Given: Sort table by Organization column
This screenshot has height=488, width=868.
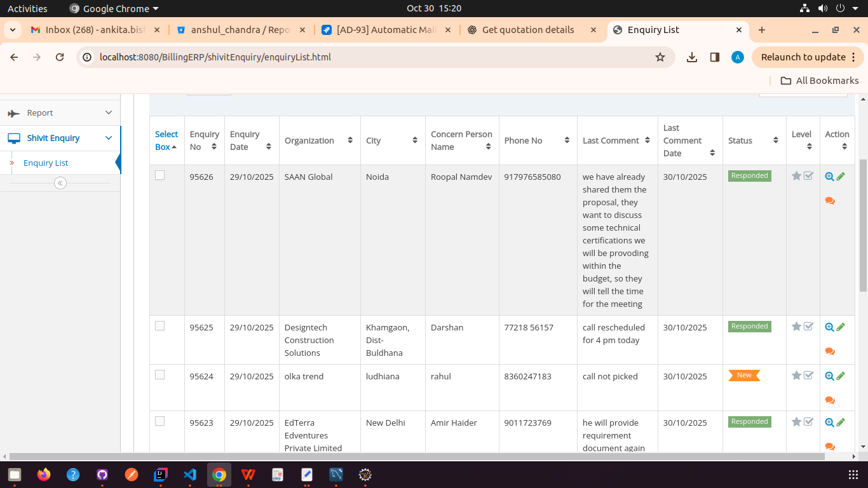Looking at the screenshot, I should (x=349, y=140).
